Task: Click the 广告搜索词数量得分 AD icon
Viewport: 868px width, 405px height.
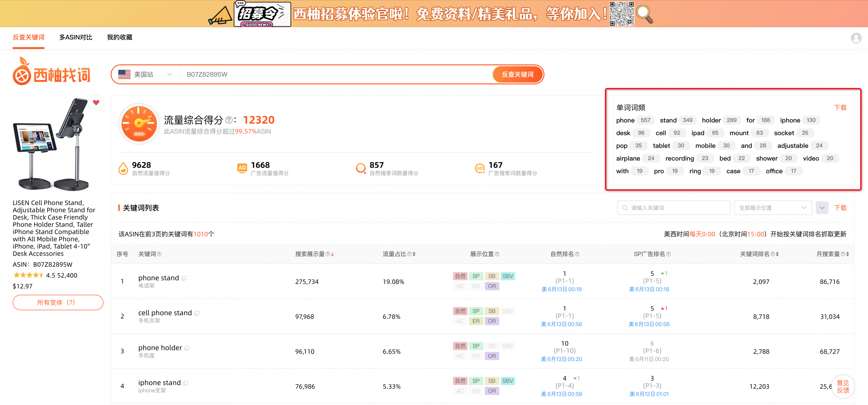Action: (479, 168)
